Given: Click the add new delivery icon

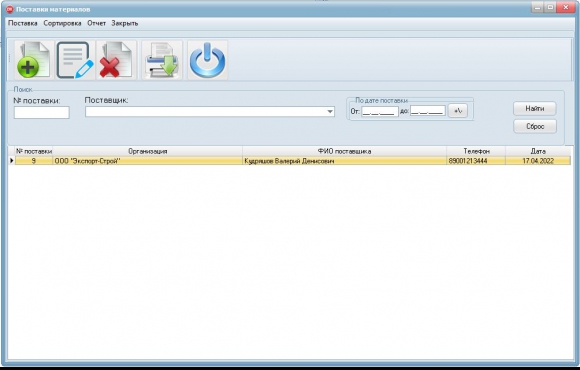Looking at the screenshot, I should pyautogui.click(x=34, y=60).
